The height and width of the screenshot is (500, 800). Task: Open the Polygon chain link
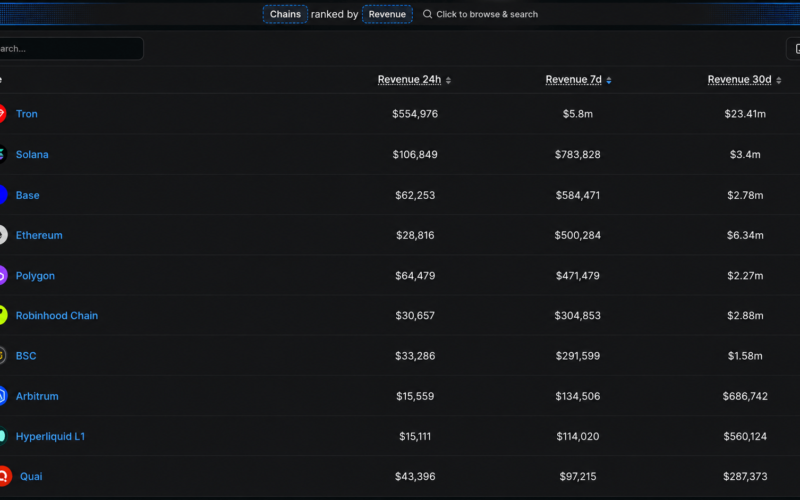pos(35,276)
